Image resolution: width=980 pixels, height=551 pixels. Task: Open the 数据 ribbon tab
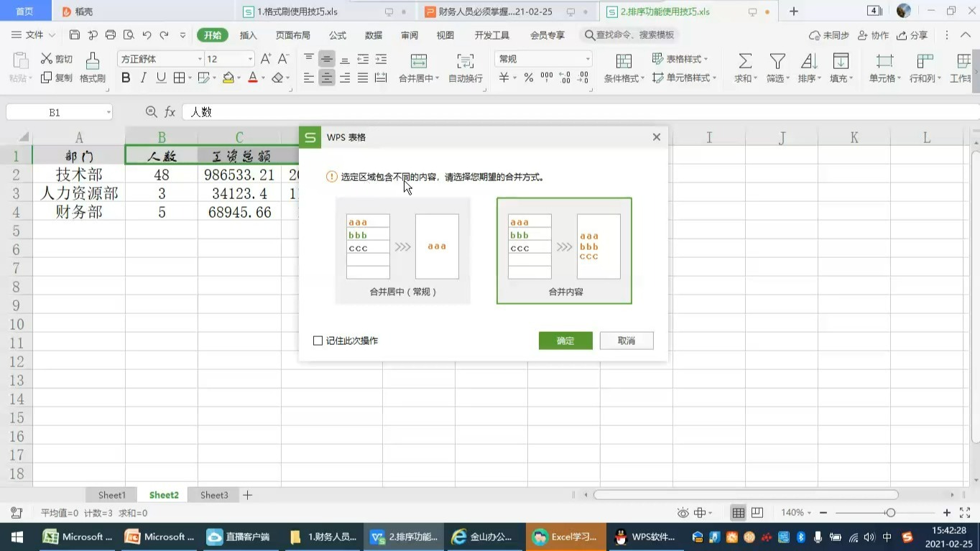coord(374,35)
